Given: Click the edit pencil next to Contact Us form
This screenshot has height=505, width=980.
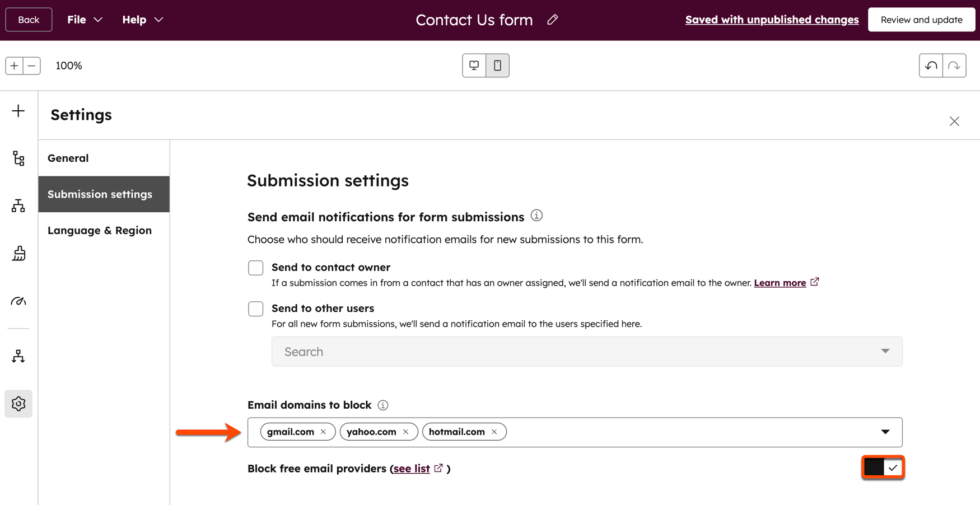Looking at the screenshot, I should (x=552, y=19).
